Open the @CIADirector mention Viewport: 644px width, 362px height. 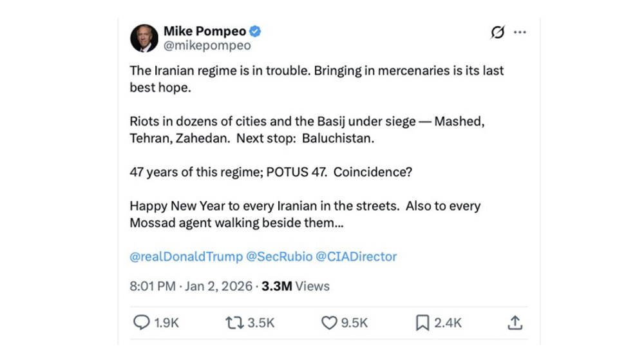[356, 256]
